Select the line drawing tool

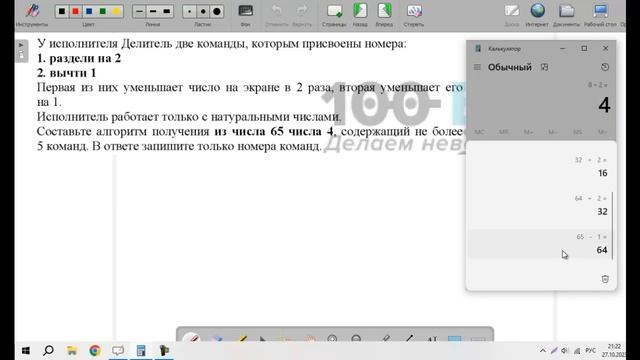pos(409,338)
